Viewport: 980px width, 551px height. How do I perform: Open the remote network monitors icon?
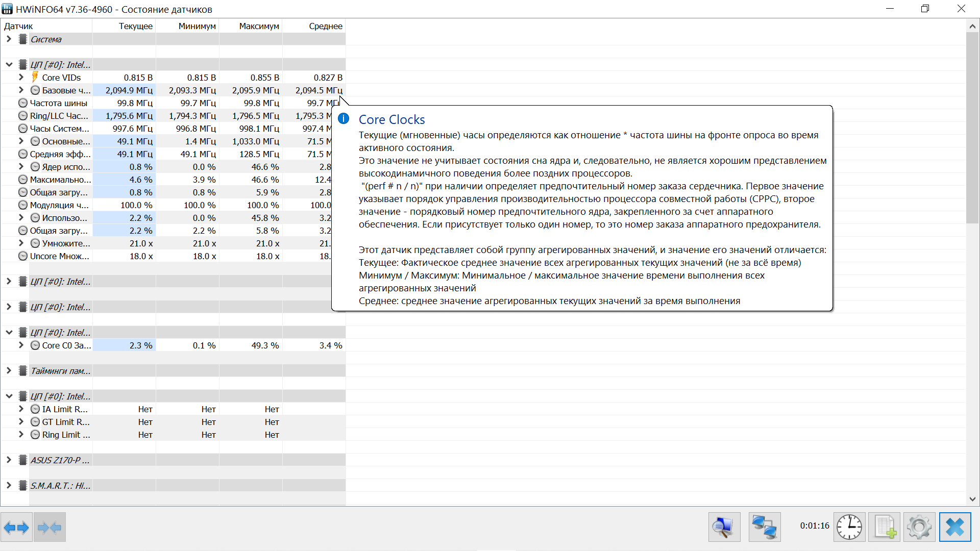click(764, 527)
